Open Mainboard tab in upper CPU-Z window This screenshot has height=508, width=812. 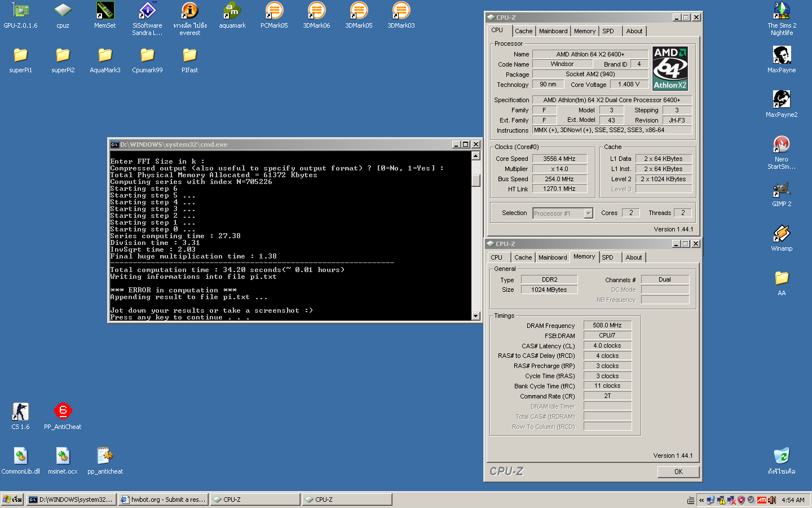coord(553,31)
